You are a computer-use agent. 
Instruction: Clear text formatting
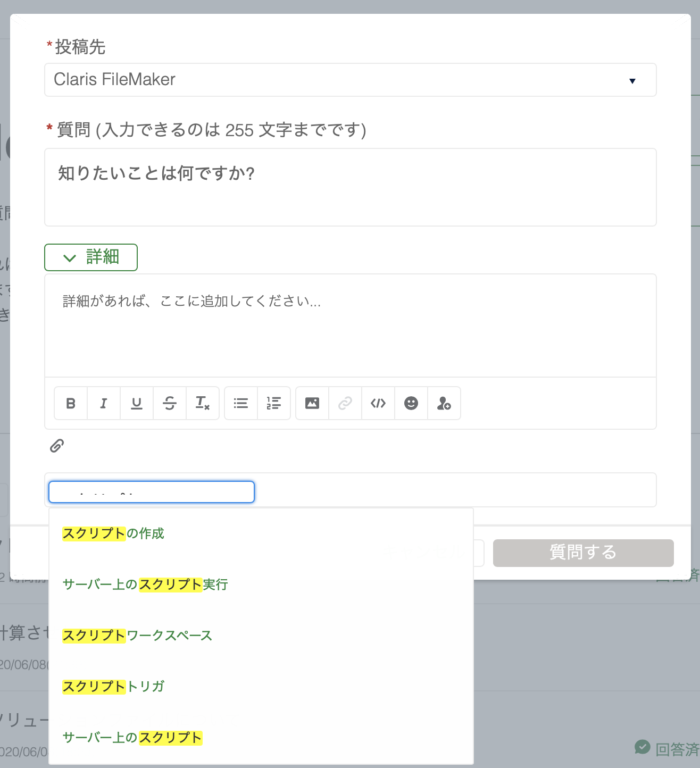pyautogui.click(x=203, y=403)
